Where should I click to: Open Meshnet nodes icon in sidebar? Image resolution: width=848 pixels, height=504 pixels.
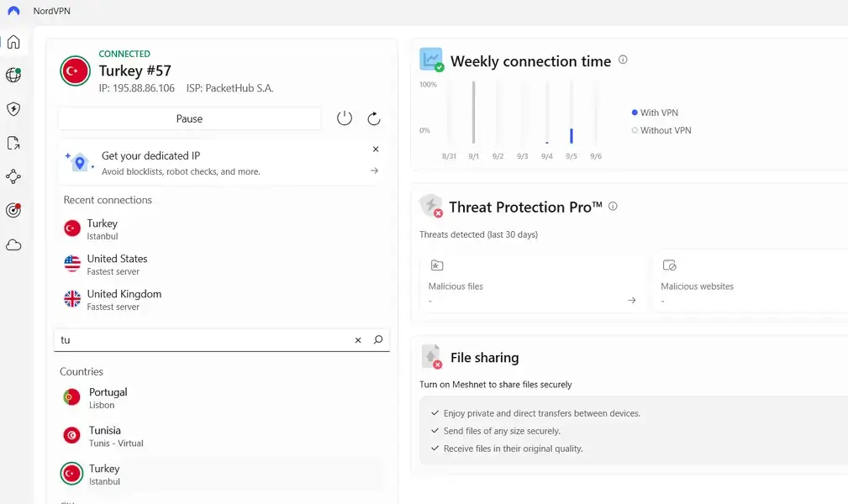tap(13, 177)
